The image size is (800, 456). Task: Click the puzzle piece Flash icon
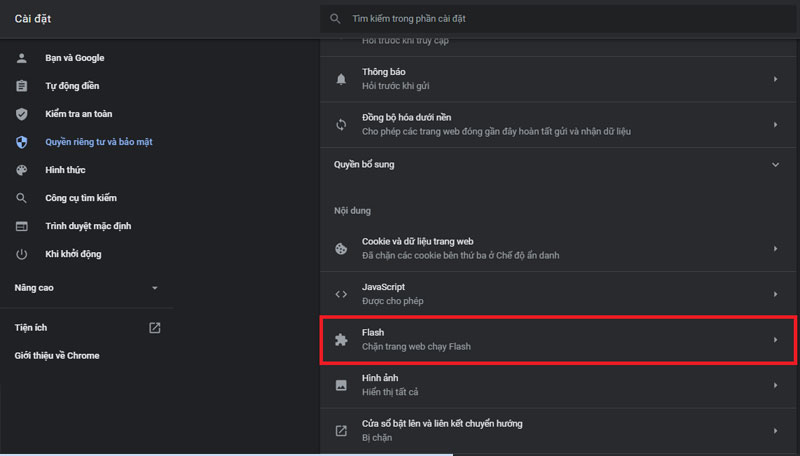[341, 340]
